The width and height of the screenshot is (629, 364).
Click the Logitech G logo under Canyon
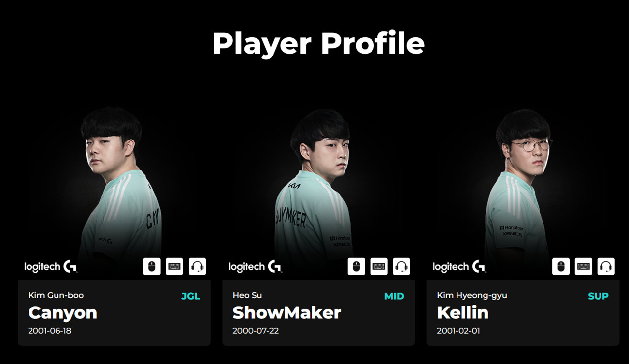(x=51, y=267)
